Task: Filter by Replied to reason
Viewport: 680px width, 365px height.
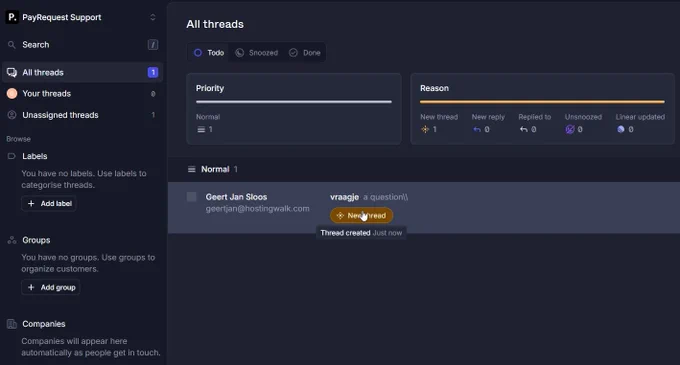Action: coord(534,124)
